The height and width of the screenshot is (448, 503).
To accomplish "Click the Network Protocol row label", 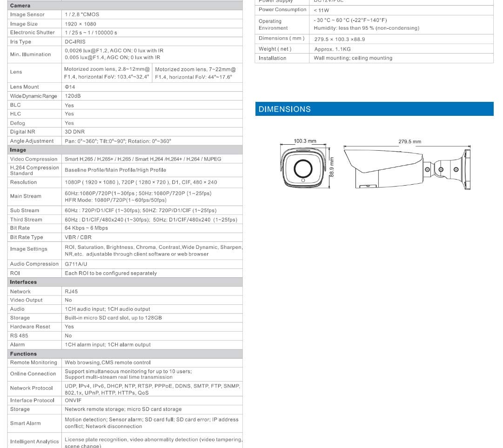I will 32,388.
